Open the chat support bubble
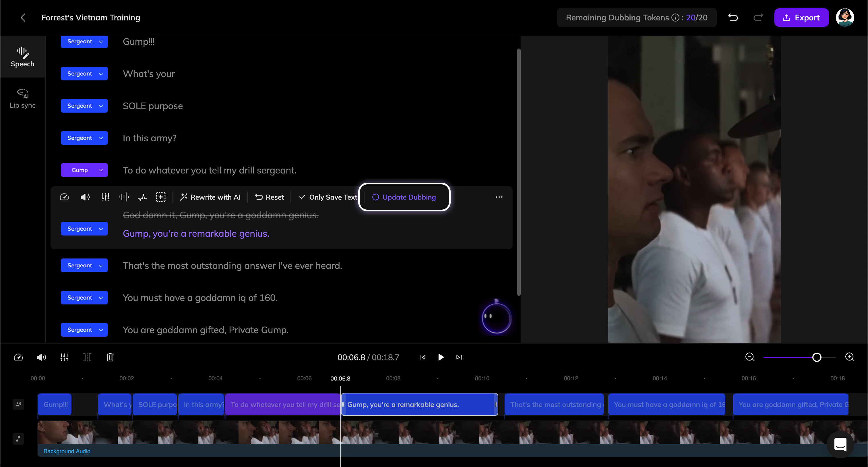Screen dimensions: 868x467 (840, 444)
